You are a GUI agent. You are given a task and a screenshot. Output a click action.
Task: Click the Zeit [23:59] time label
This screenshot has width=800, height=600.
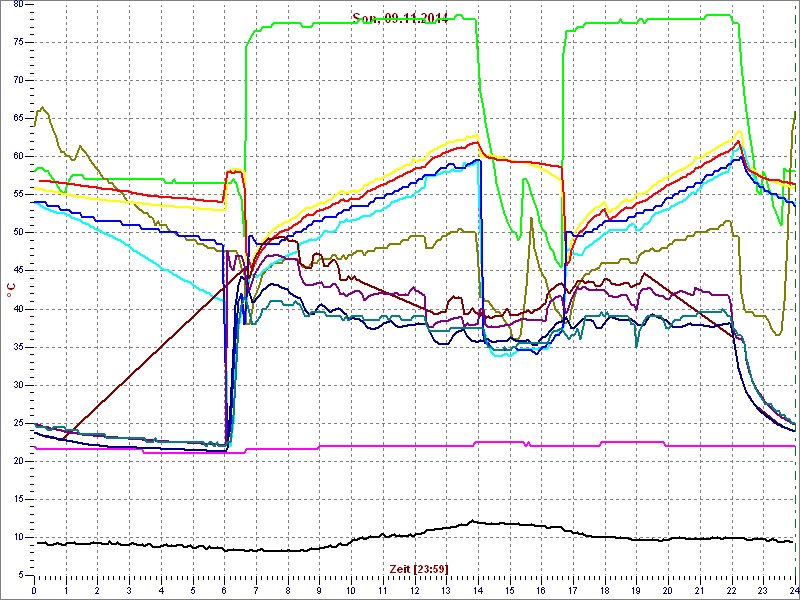click(x=418, y=569)
